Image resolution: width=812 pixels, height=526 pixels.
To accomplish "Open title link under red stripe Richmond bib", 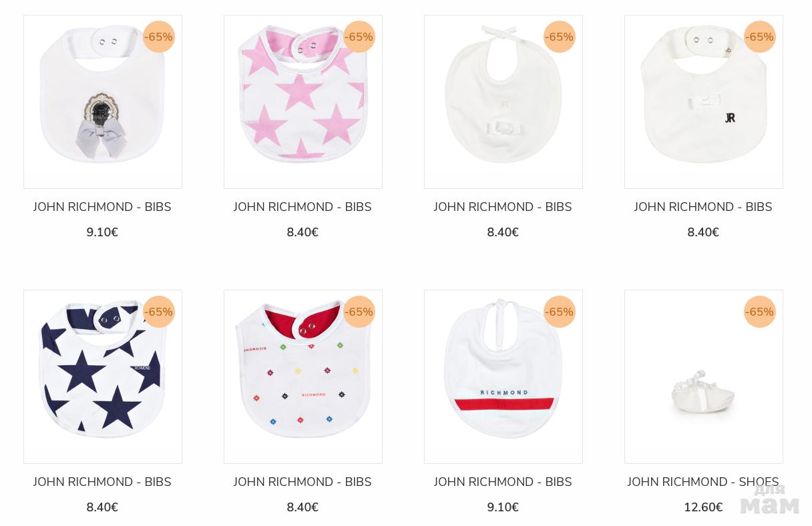I will tap(503, 482).
